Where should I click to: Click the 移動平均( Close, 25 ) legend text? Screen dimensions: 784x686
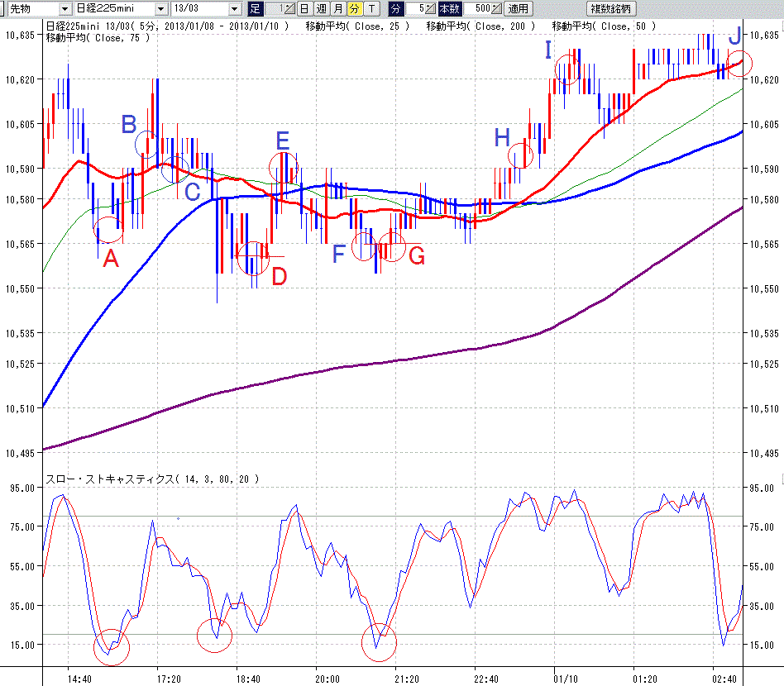(x=357, y=26)
